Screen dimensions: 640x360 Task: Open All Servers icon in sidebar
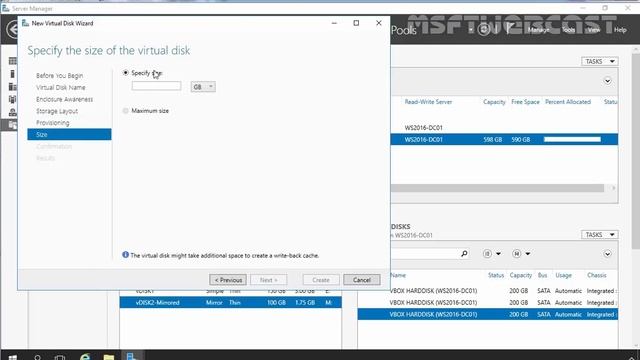click(13, 87)
